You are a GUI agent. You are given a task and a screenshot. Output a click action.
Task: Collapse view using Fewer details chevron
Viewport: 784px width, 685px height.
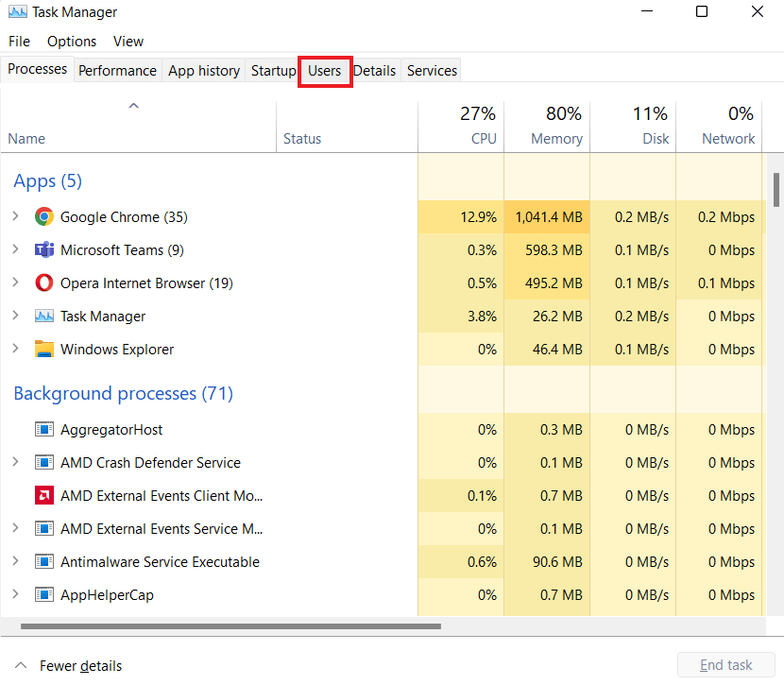click(x=21, y=665)
